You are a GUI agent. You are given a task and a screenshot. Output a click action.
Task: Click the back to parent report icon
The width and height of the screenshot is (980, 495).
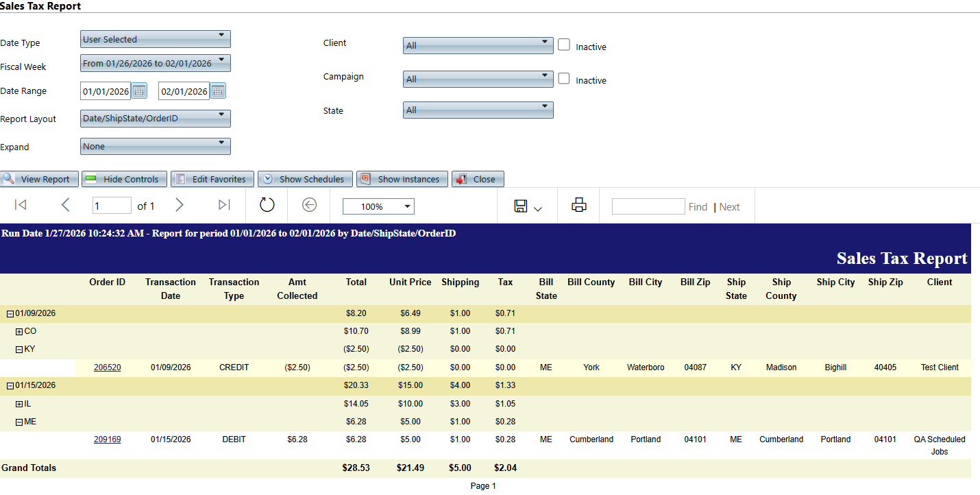pyautogui.click(x=309, y=205)
